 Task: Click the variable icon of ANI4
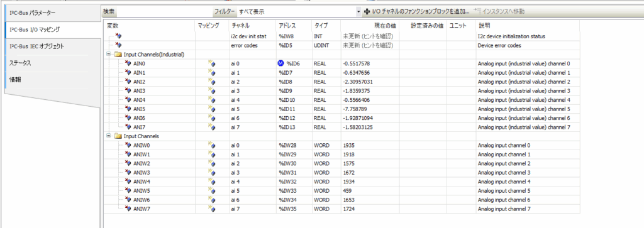pyautogui.click(x=128, y=100)
